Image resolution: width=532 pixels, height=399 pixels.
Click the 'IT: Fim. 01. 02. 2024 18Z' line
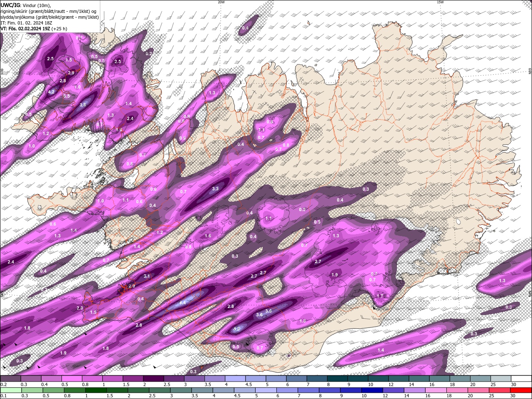pos(26,23)
